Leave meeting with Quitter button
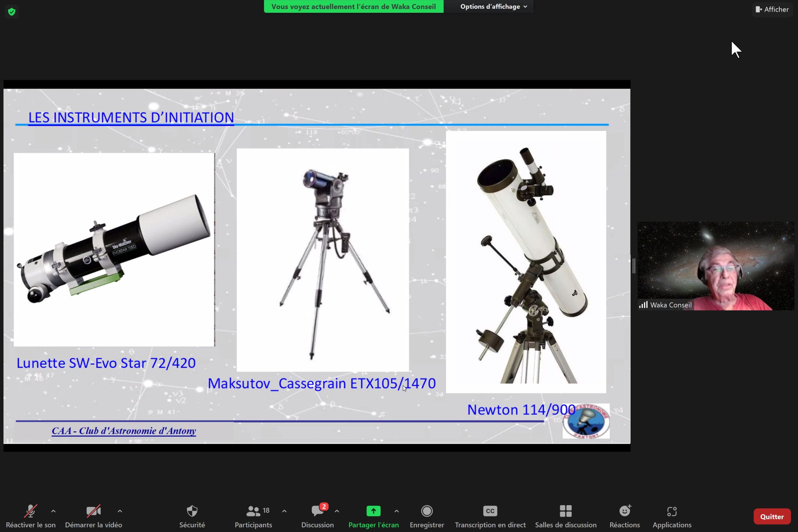Image resolution: width=798 pixels, height=532 pixels. pos(772,516)
